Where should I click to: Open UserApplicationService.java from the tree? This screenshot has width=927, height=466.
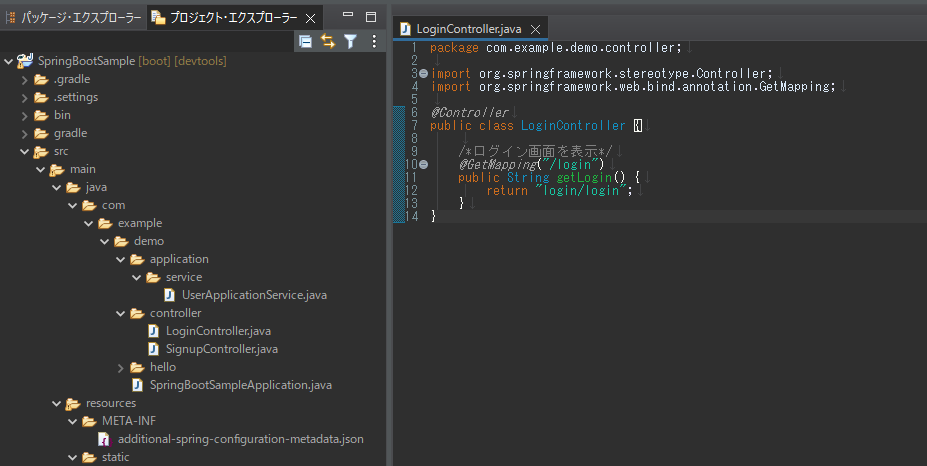[253, 295]
